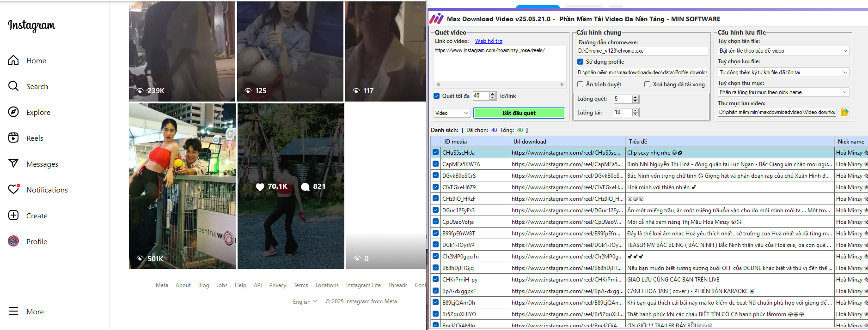Click the horizontal scrollbar under the link box
The width and height of the screenshot is (868, 330).
(499, 84)
